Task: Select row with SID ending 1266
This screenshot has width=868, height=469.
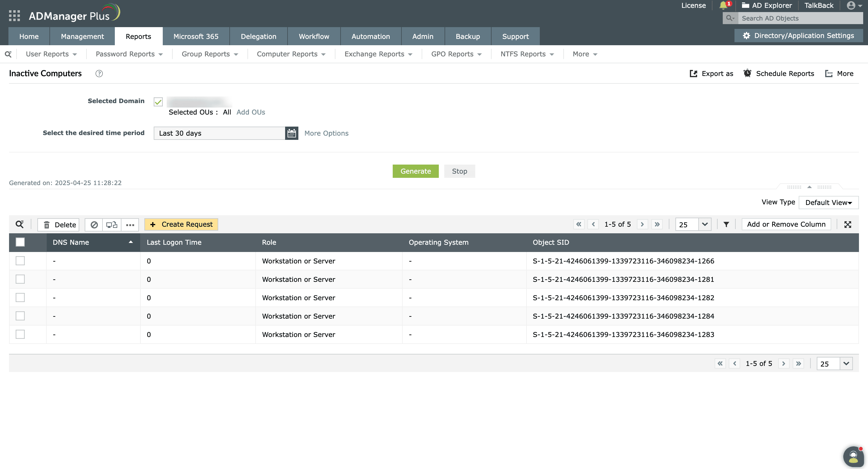Action: [x=20, y=261]
